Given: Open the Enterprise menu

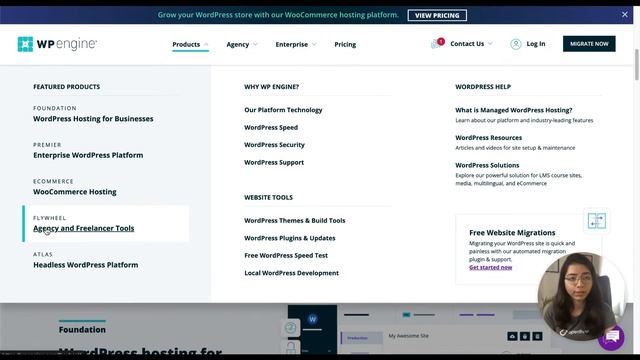Looking at the screenshot, I should click(291, 44).
